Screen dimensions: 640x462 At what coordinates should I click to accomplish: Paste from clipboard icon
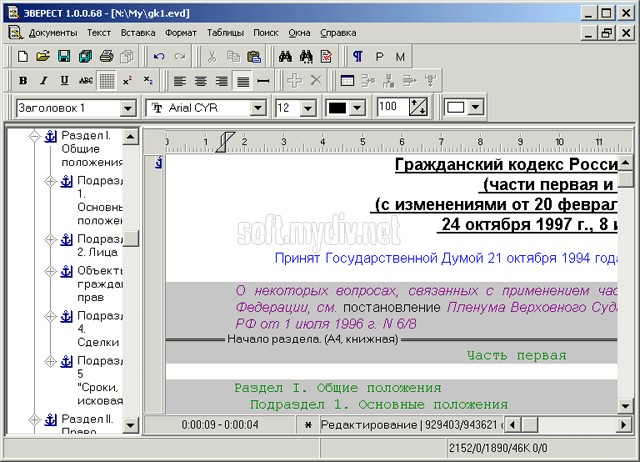pyautogui.click(x=254, y=56)
